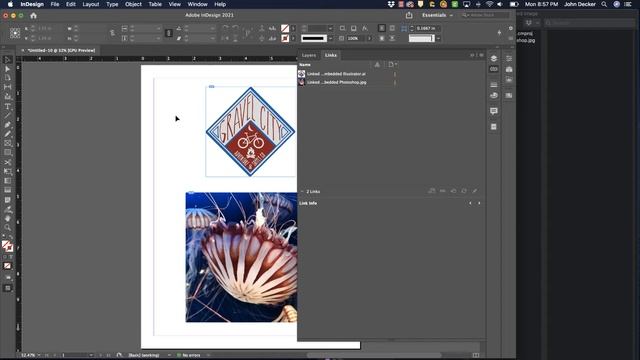Open the preflight profile dropdown
Image resolution: width=640 pixels, height=360 pixels.
169,356
